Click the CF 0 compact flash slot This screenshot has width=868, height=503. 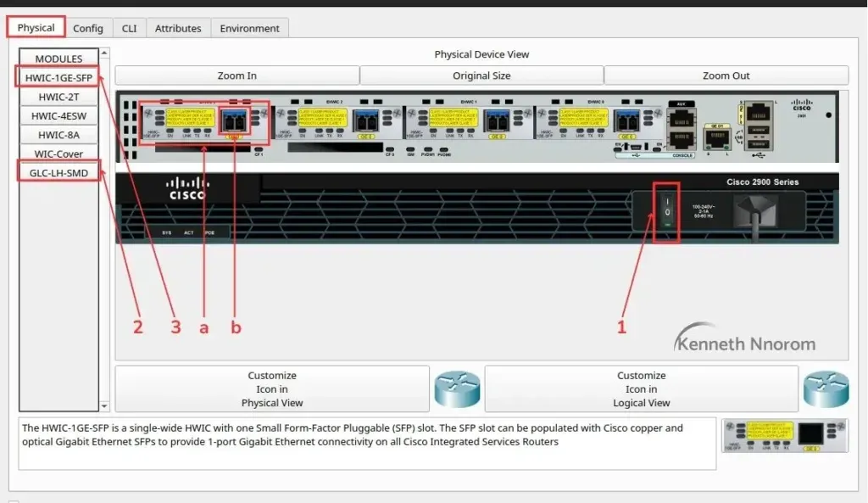pyautogui.click(x=336, y=148)
